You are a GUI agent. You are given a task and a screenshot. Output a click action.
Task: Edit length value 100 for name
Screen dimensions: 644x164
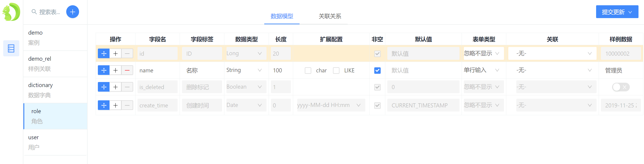(281, 70)
